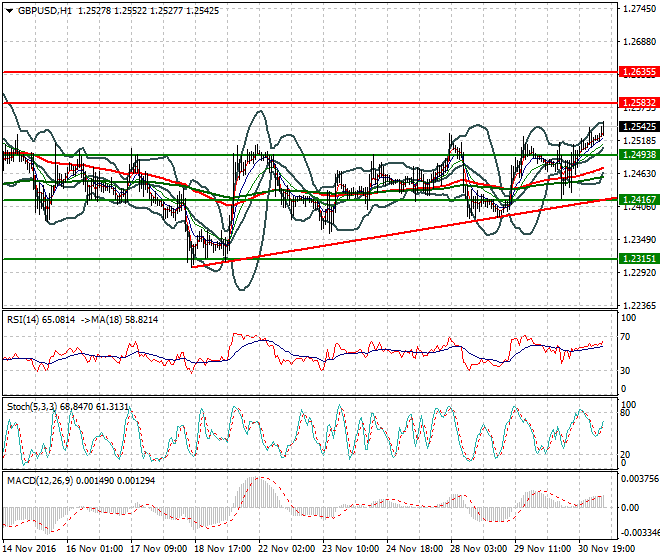Click the 28 Nov 03:00 time label

tap(479, 549)
